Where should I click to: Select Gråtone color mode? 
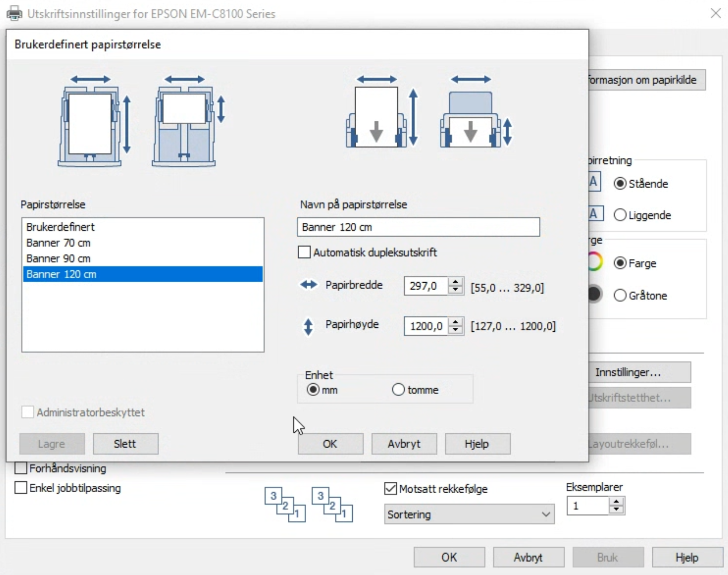[619, 295]
